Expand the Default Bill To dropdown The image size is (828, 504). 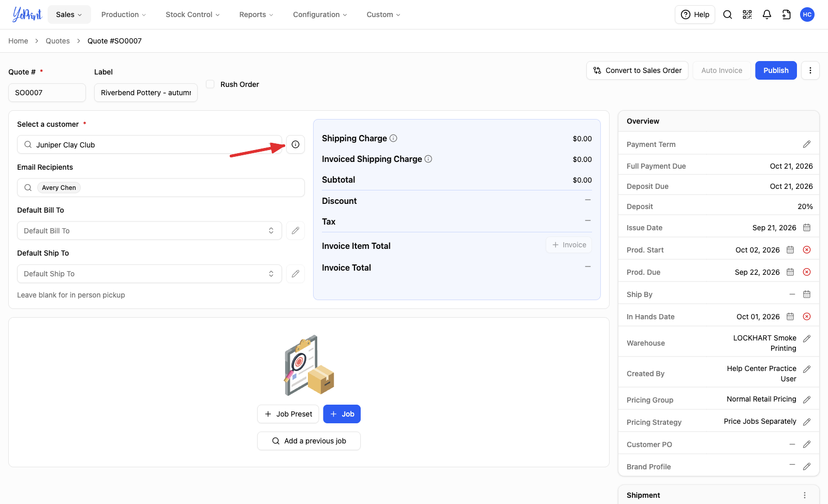150,231
